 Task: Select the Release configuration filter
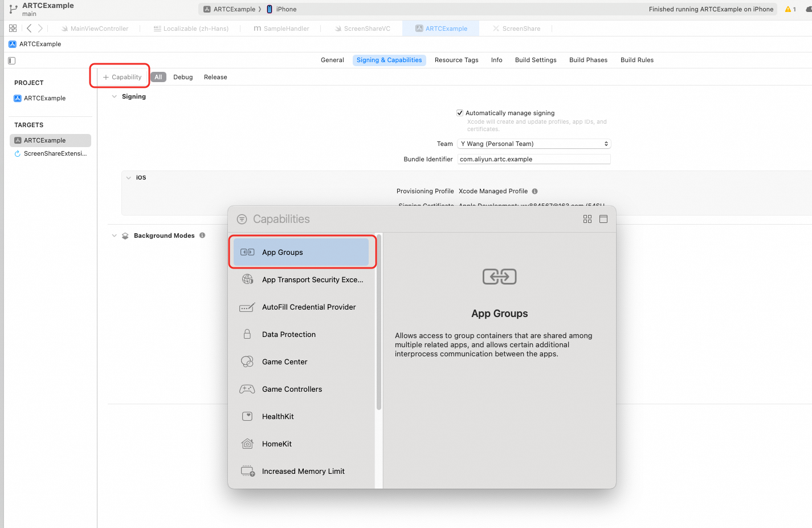coord(215,77)
